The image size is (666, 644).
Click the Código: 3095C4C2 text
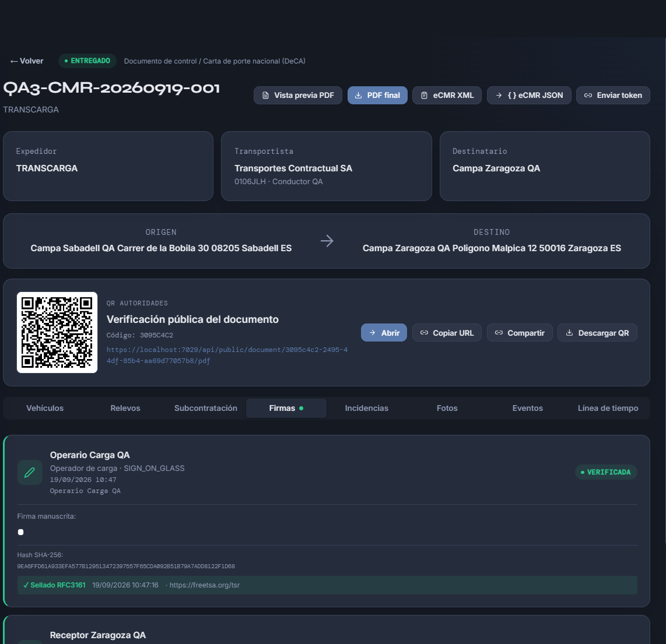140,335
